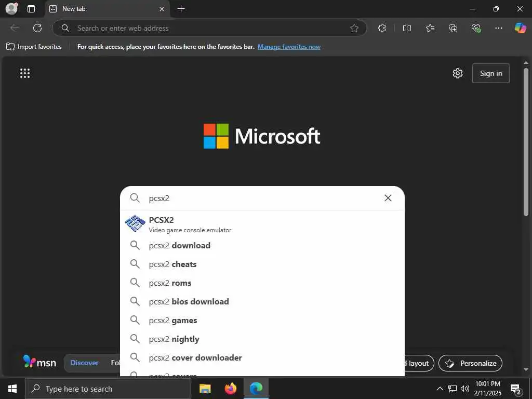Open the apps grid launcher icon
Viewport: 532px width, 399px height.
25,73
